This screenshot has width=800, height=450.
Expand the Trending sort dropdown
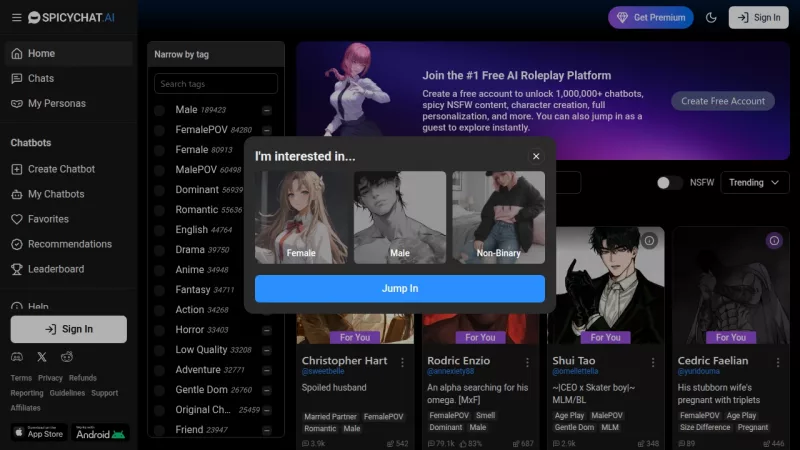pyautogui.click(x=754, y=183)
